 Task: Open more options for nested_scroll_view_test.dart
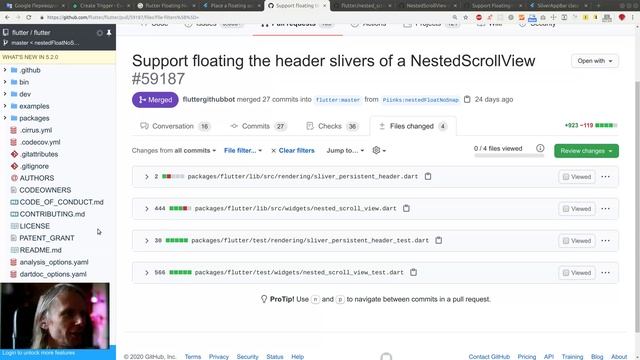click(605, 273)
